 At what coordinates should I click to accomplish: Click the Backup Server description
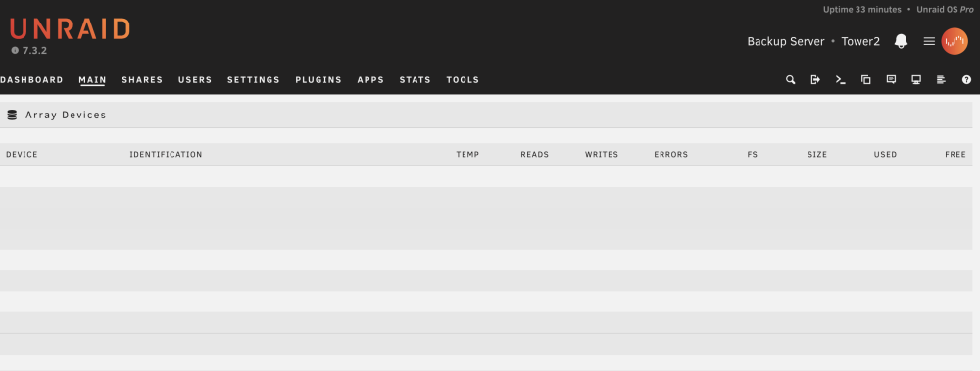click(786, 42)
